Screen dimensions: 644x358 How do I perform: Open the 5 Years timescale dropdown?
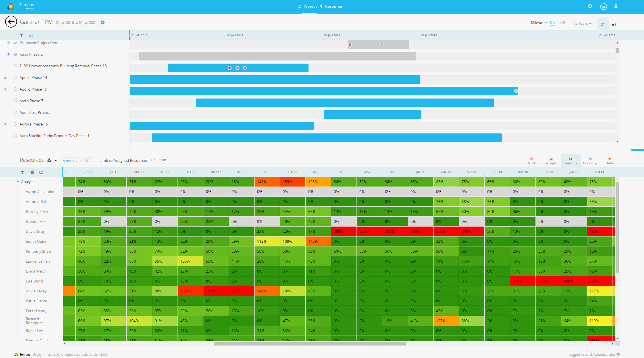pos(583,23)
